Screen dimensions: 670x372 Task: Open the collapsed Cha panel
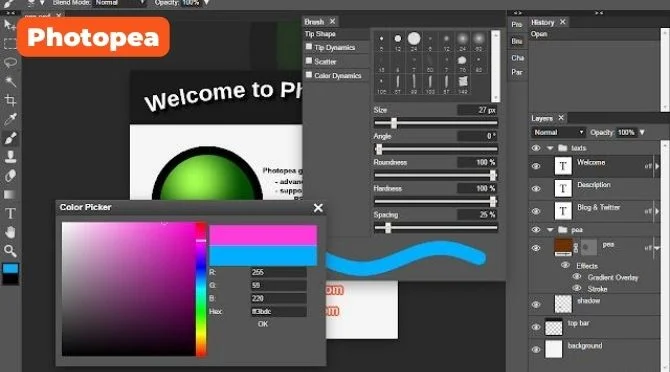517,58
